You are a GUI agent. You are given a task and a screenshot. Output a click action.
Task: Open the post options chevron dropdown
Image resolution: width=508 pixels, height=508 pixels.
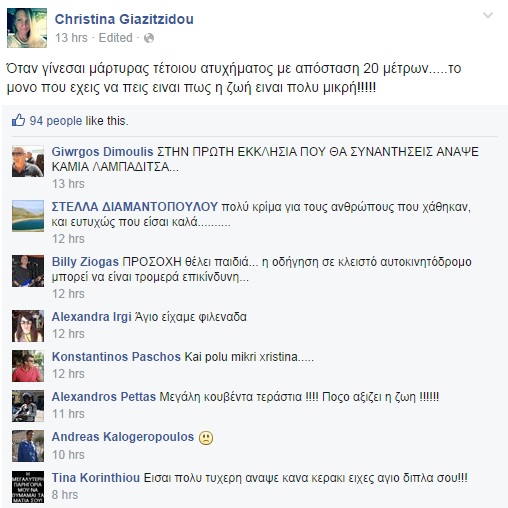pyautogui.click(x=488, y=15)
